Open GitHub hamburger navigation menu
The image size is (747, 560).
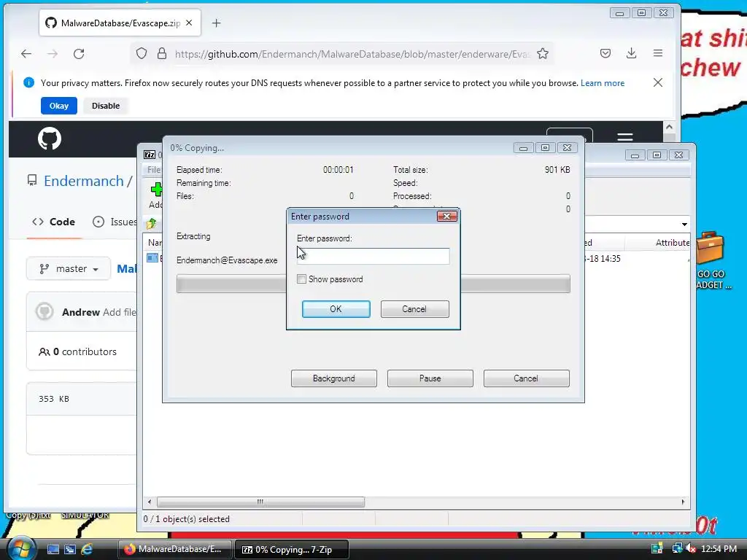[625, 137]
